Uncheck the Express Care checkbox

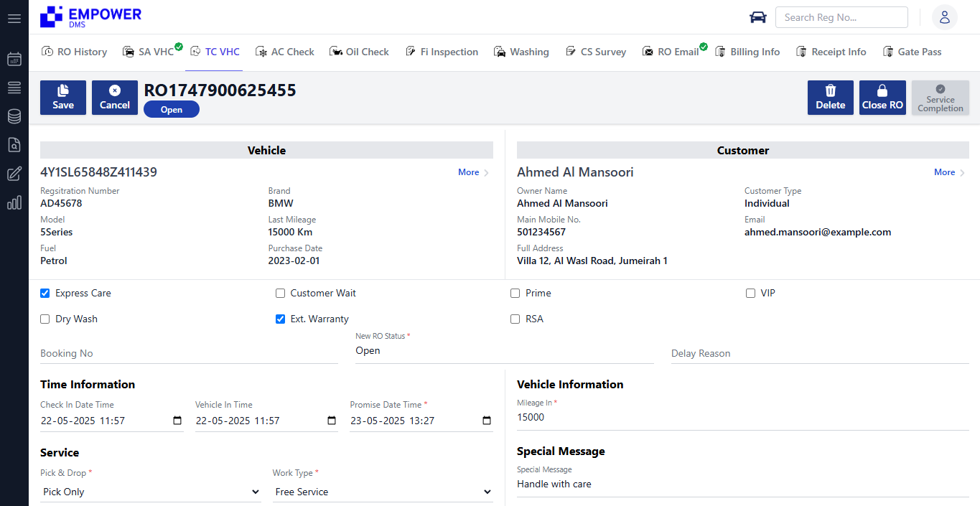tap(45, 293)
